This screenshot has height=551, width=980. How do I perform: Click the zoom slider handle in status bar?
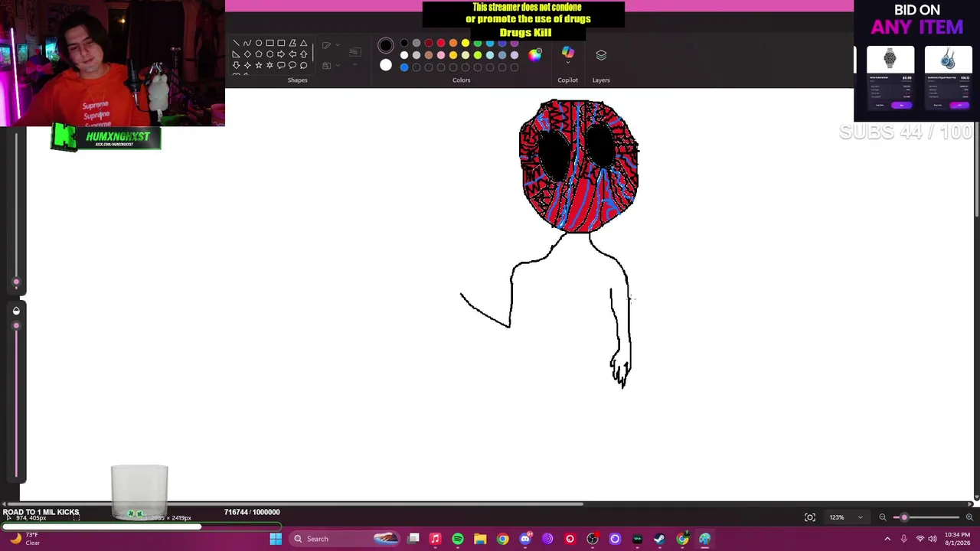904,517
